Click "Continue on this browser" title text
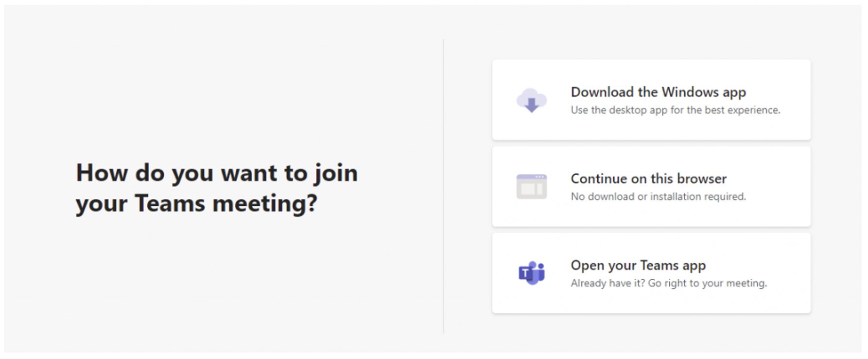Image resolution: width=868 pixels, height=359 pixels. pos(648,179)
